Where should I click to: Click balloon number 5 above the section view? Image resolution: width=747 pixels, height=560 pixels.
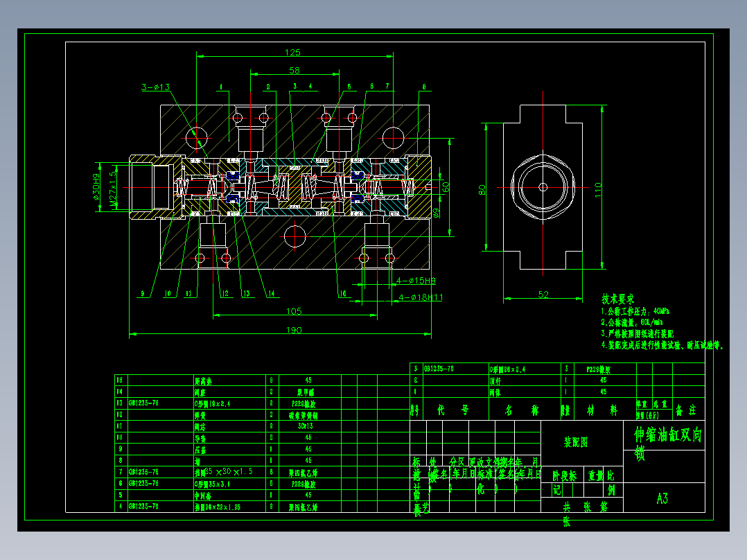pyautogui.click(x=349, y=87)
